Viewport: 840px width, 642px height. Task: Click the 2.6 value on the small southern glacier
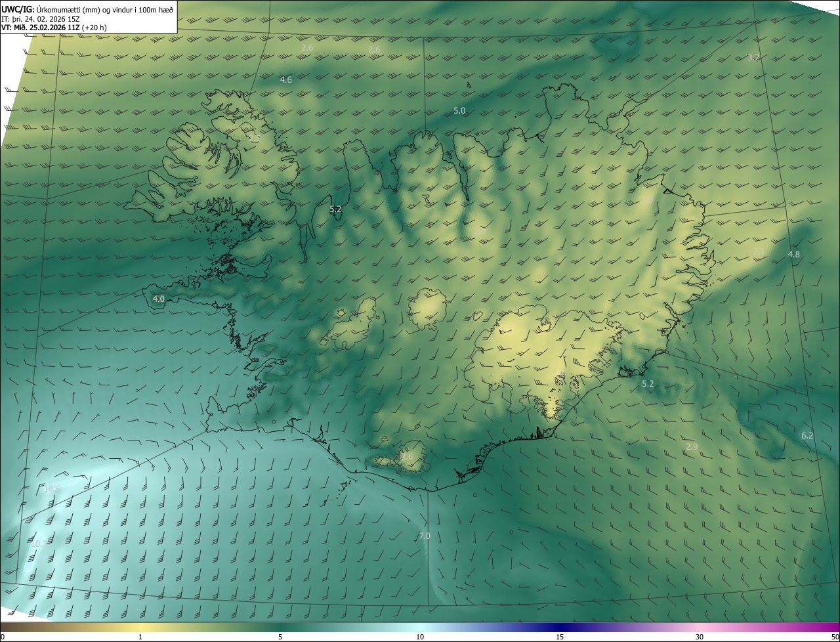click(408, 457)
